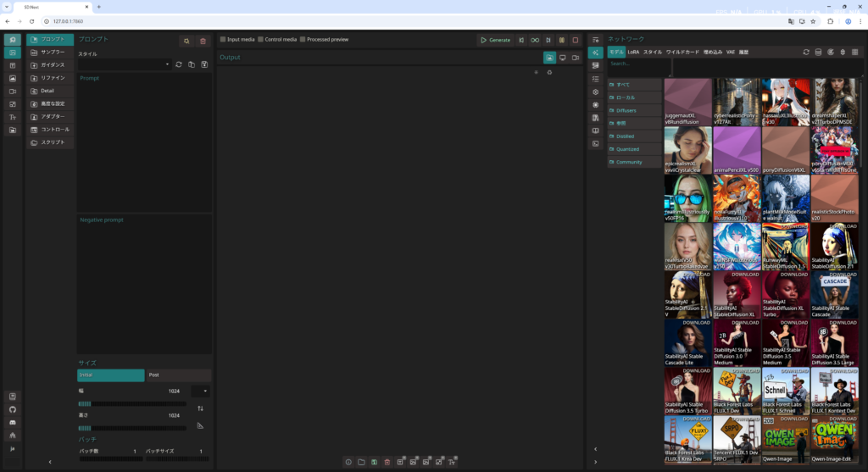Switch to the LoRA tab
Screen dimensions: 868x472
(x=633, y=53)
